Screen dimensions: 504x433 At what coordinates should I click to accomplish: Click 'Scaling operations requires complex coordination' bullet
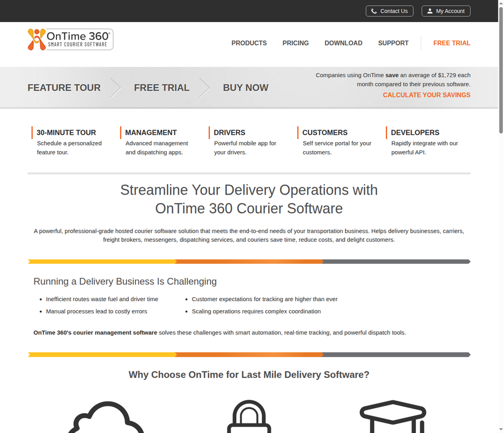256,311
